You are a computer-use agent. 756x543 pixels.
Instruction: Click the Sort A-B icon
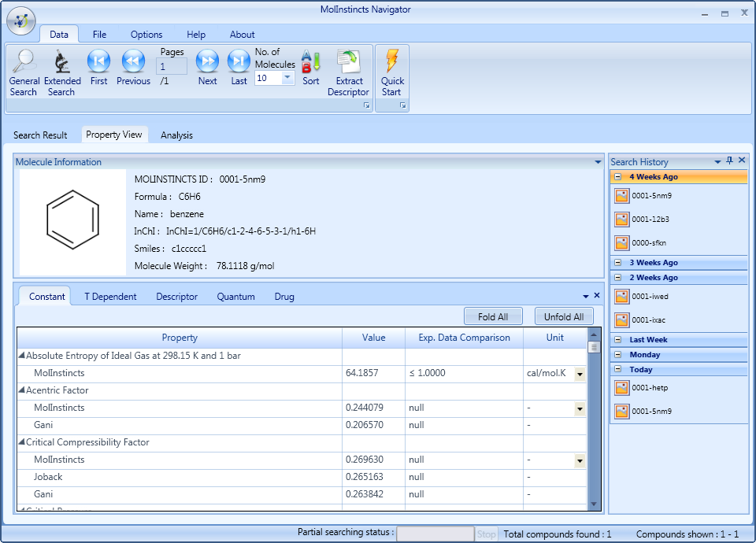click(311, 68)
